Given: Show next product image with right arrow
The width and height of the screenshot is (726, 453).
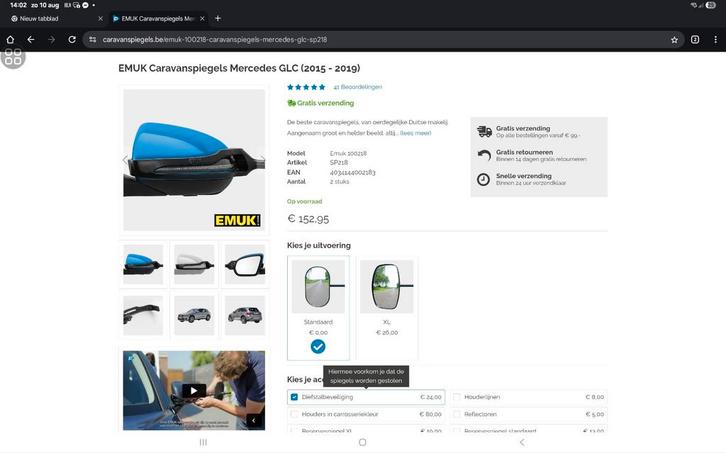Looking at the screenshot, I should [262, 160].
